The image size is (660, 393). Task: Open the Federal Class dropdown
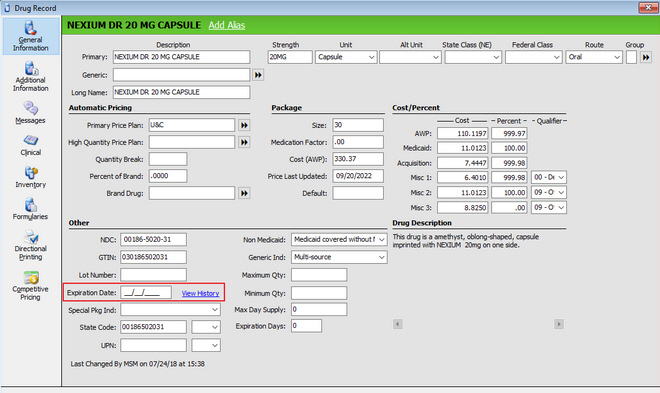pos(533,57)
